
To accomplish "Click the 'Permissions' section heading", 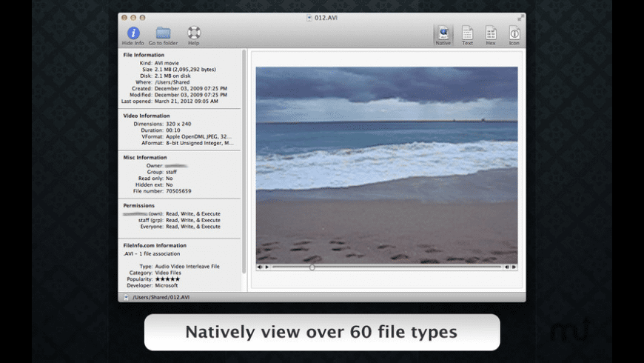I will pyautogui.click(x=139, y=205).
